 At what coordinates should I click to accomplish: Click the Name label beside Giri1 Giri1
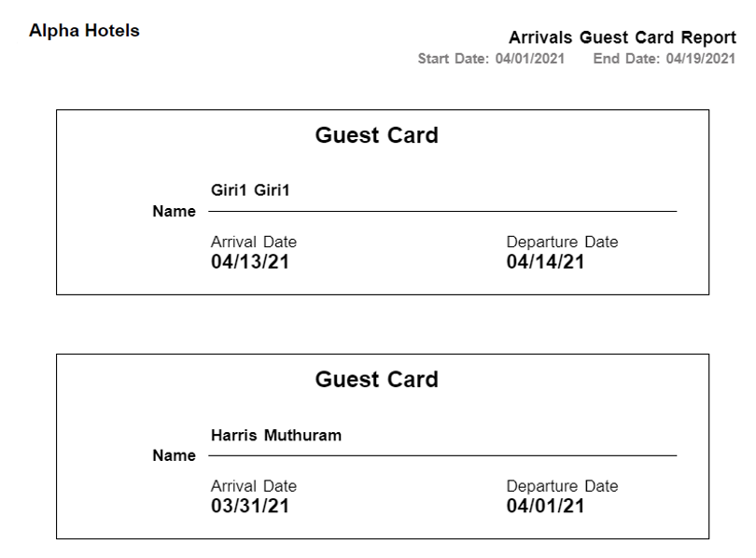click(174, 212)
